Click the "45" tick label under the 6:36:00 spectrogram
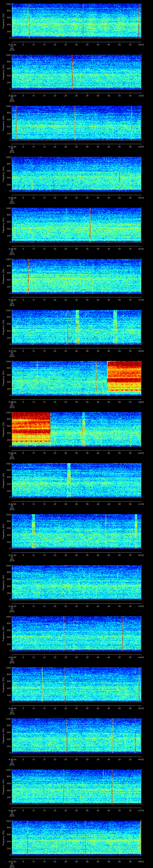Image resolution: width=153 pixels, height=868 pixels. click(109, 300)
